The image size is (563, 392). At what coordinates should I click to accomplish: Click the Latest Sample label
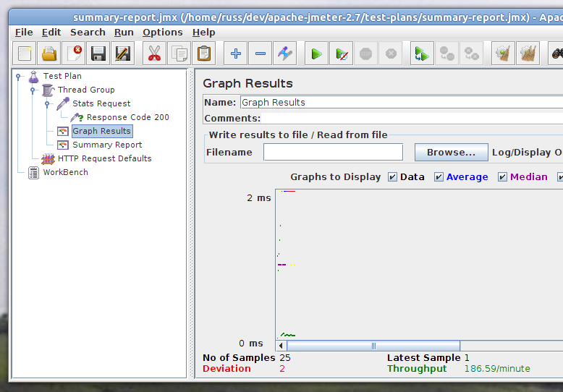tap(423, 358)
